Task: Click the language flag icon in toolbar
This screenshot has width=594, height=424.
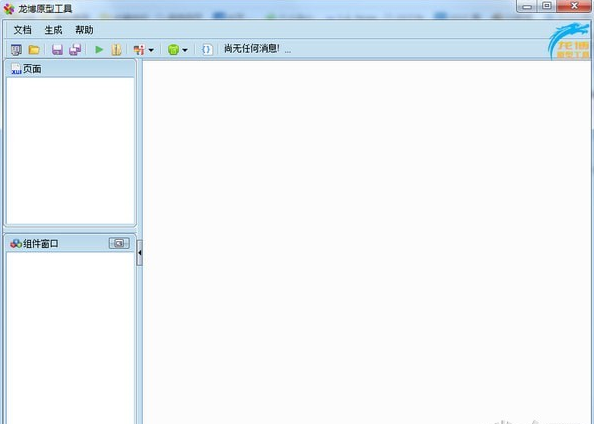Action: [x=139, y=50]
